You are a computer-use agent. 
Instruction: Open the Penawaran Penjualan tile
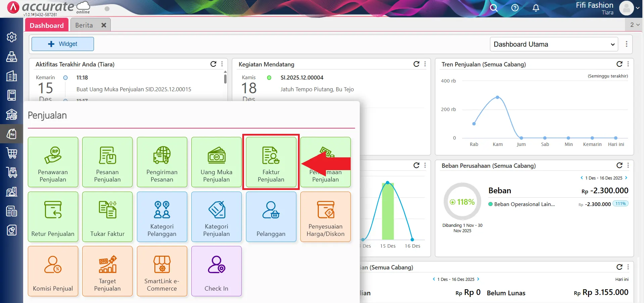click(53, 162)
